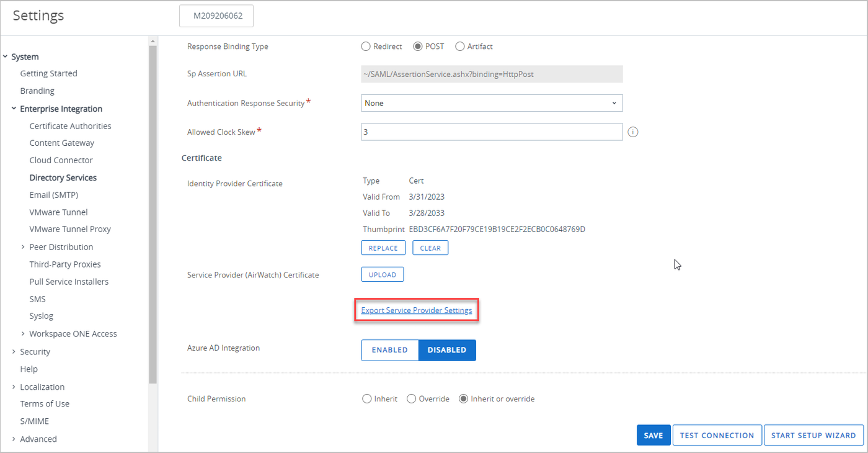Click Export Service Provider Settings link
The width and height of the screenshot is (868, 453).
417,310
